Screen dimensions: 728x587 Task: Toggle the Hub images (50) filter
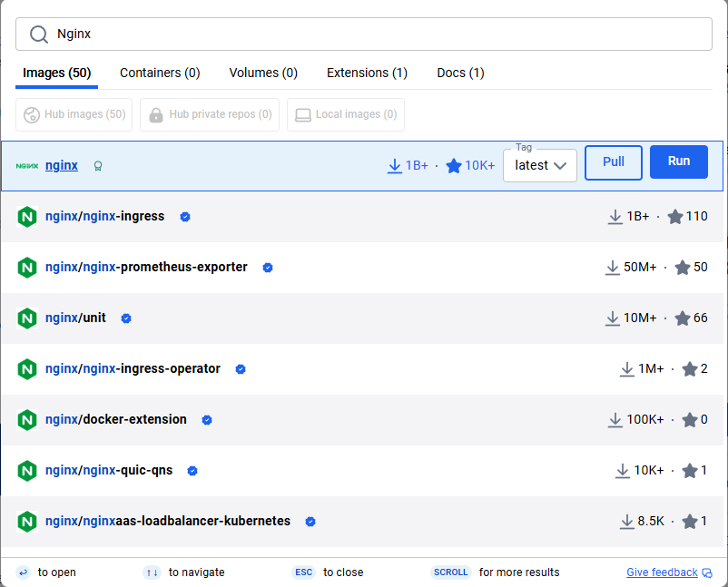pyautogui.click(x=74, y=115)
